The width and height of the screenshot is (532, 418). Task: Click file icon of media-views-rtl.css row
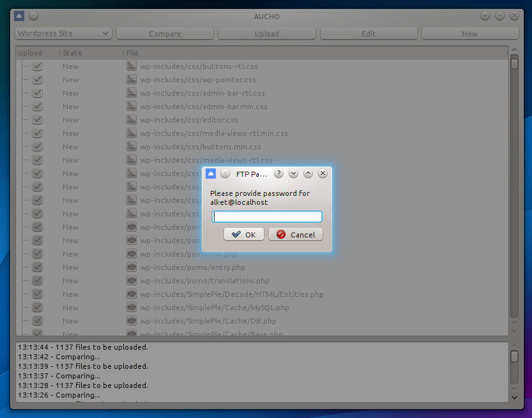coord(132,160)
